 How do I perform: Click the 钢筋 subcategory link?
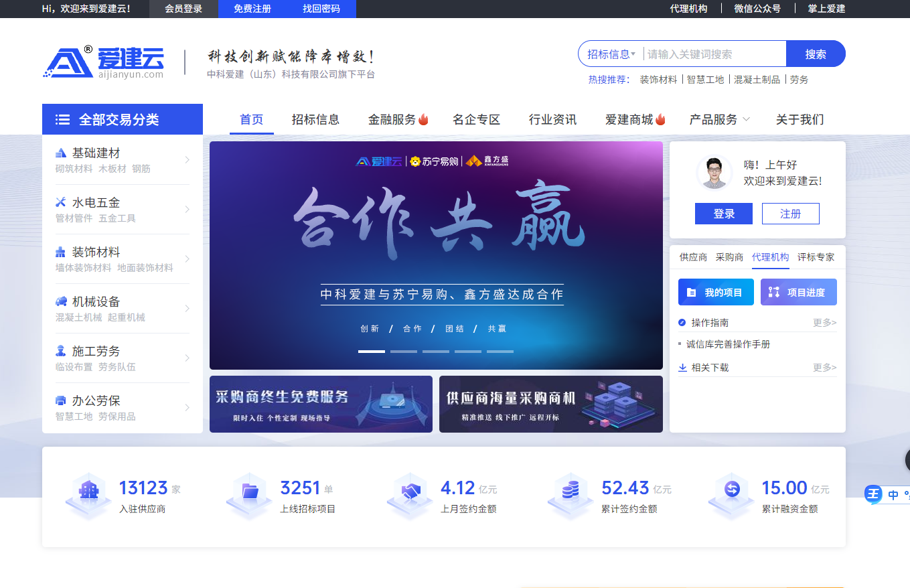coord(141,169)
